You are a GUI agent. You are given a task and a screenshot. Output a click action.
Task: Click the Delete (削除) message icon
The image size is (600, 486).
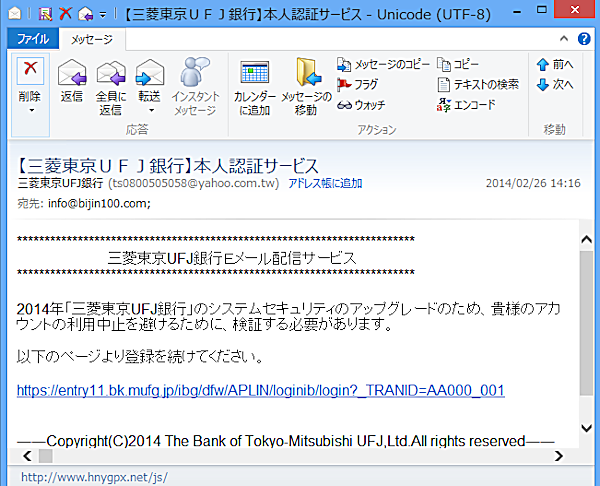point(30,71)
